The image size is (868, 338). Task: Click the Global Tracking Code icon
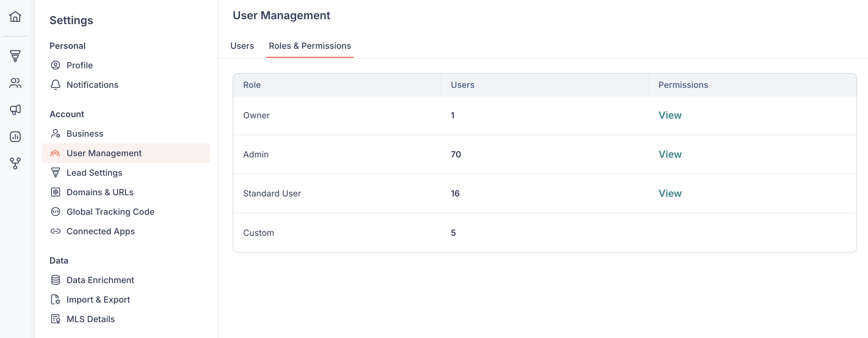(56, 212)
